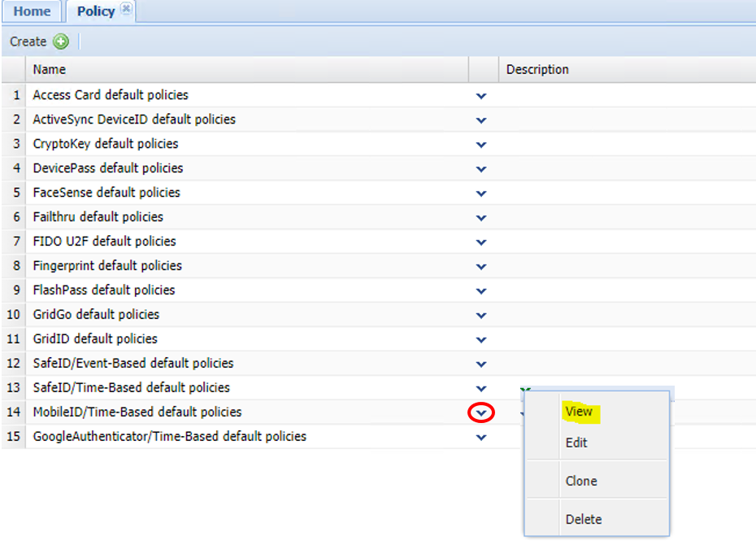Open the CryptoKey default policies action arrow
Image resolution: width=756 pixels, height=554 pixels.
pos(481,145)
